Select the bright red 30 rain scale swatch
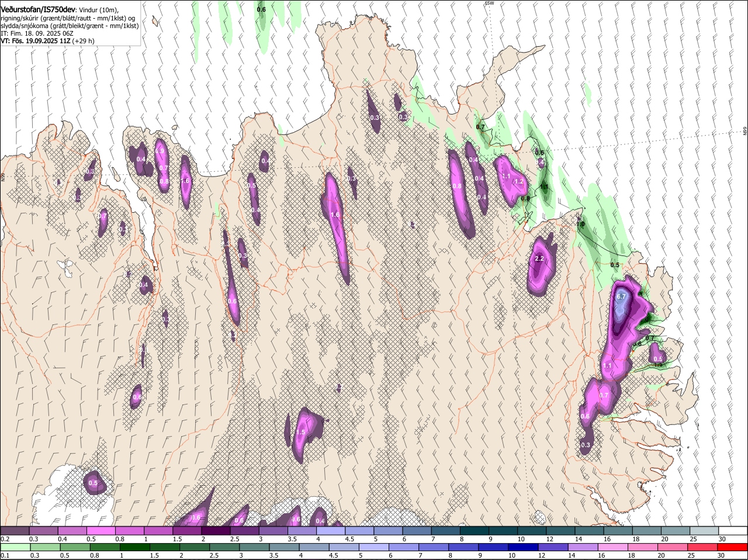This screenshot has height=560, width=748. pos(732,547)
